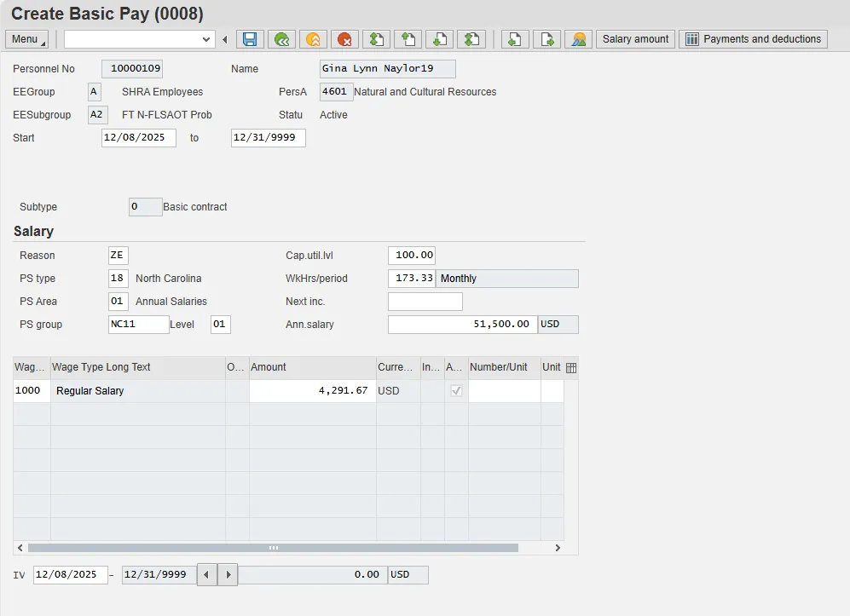Viewport: 850px width, 616px height.
Task: Click the Start date field 12/08/2025
Action: click(138, 138)
